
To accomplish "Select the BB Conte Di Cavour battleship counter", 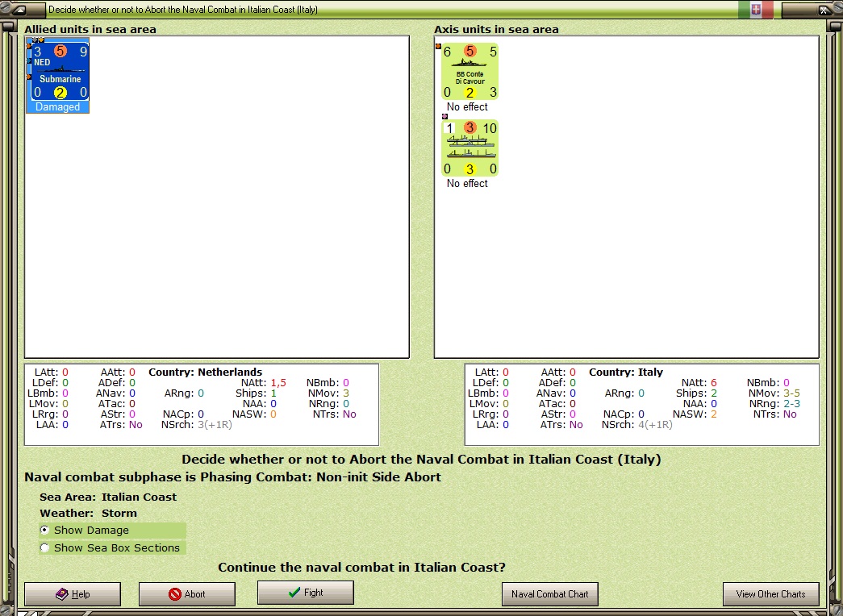I will pyautogui.click(x=469, y=72).
